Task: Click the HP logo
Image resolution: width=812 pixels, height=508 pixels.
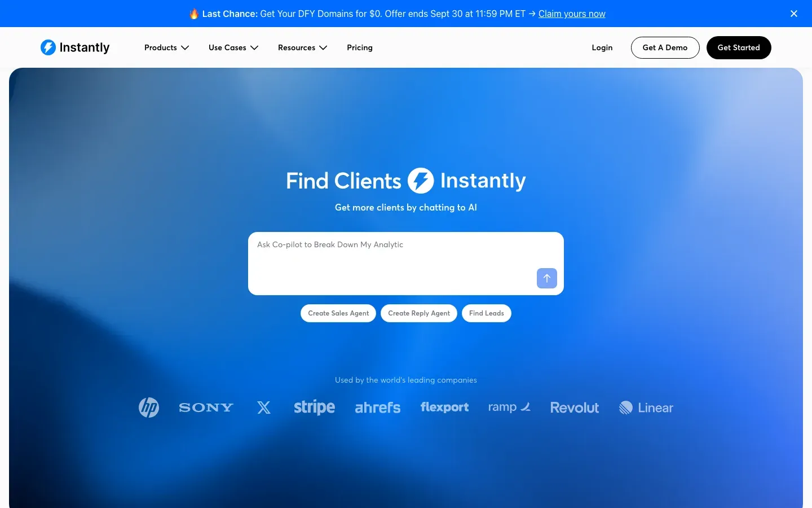Action: click(x=149, y=408)
